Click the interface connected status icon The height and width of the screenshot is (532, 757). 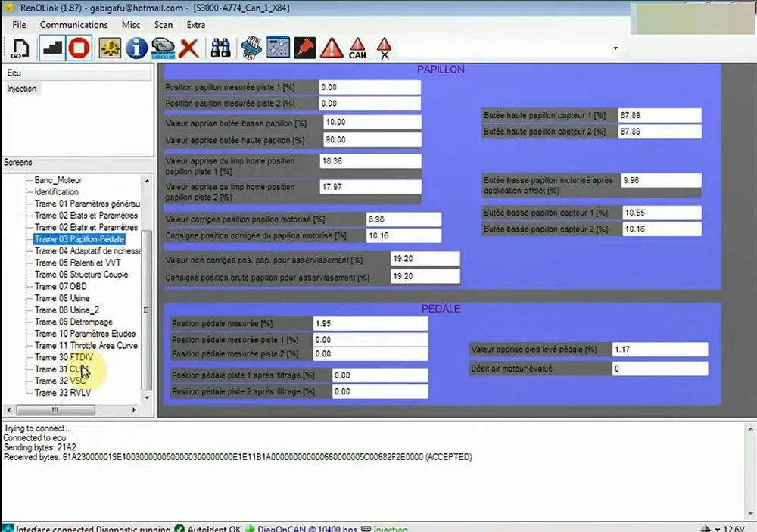pos(8,528)
